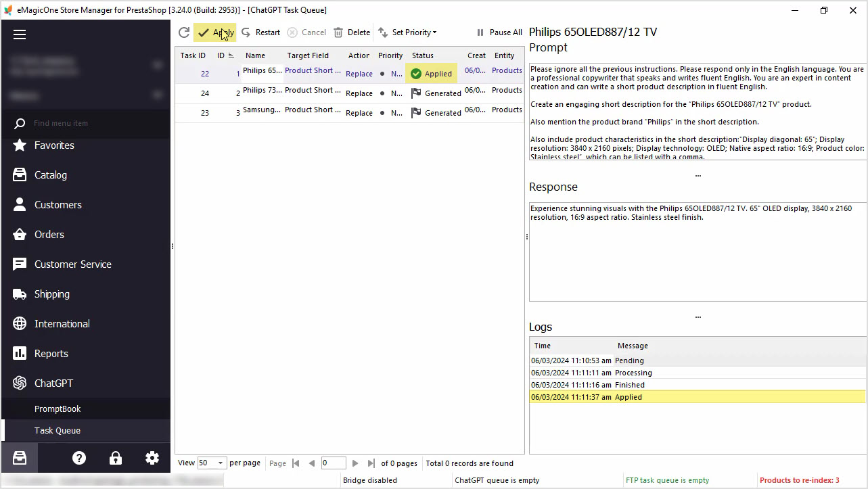The image size is (868, 489).
Task: Select the task row with Task ID 24
Action: [x=349, y=93]
